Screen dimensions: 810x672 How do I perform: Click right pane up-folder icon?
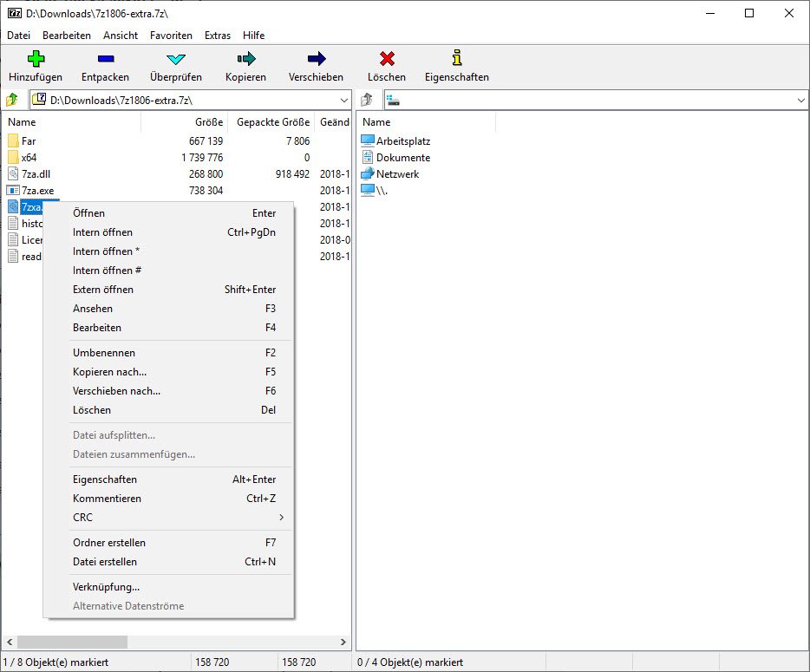point(366,99)
